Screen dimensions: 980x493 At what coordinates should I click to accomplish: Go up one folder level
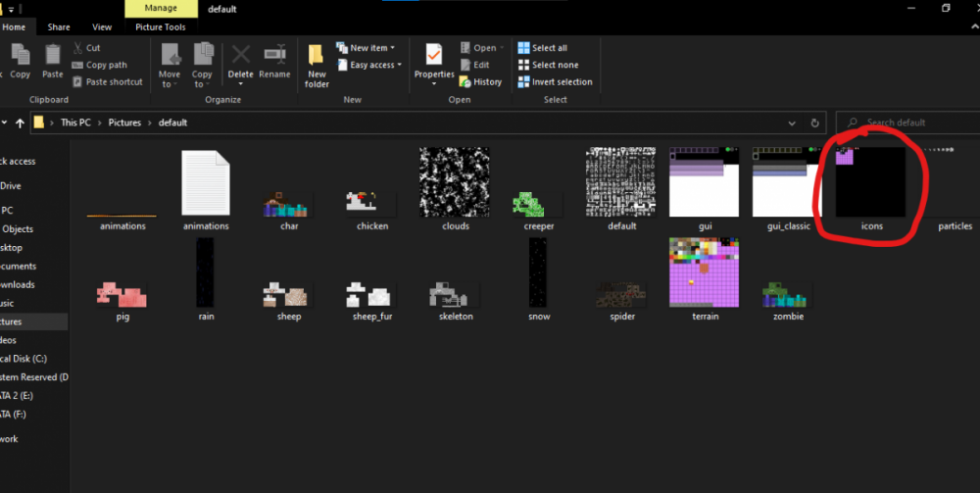(20, 123)
